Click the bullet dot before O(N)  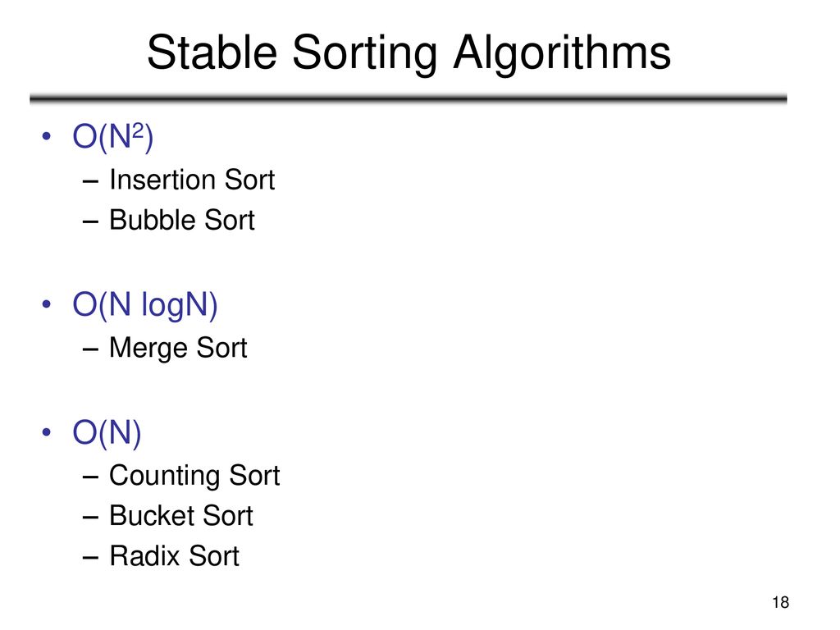[47, 431]
